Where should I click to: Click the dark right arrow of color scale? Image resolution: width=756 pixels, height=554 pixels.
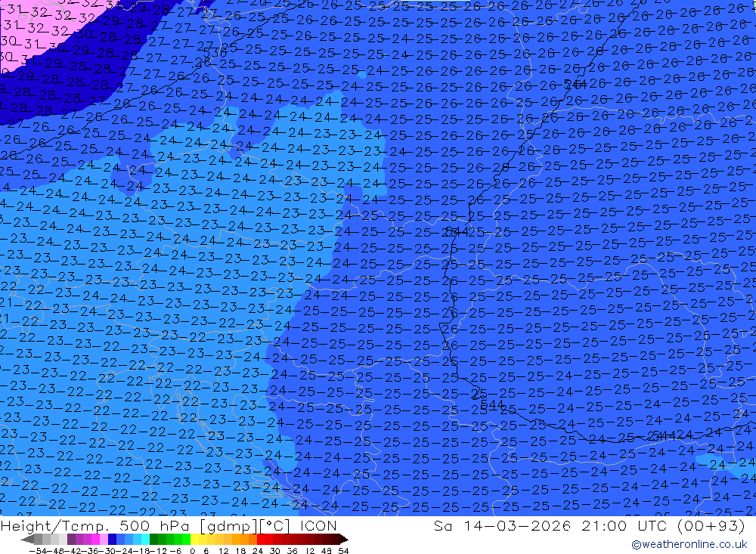coord(344,540)
